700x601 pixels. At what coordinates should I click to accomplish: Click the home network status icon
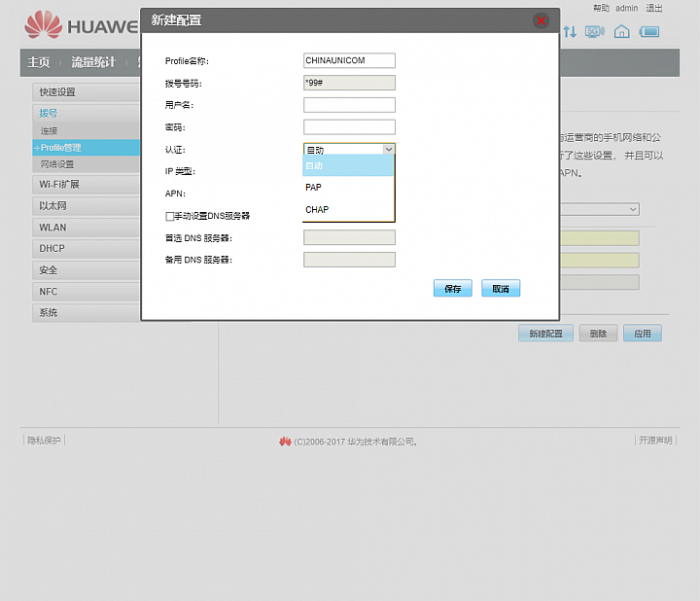pyautogui.click(x=621, y=32)
